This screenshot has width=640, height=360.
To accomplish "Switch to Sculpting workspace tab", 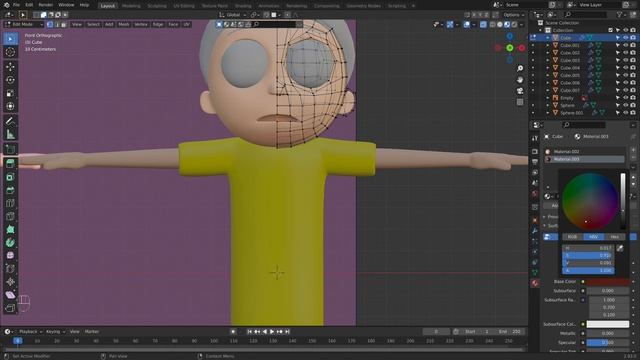I will [x=157, y=6].
